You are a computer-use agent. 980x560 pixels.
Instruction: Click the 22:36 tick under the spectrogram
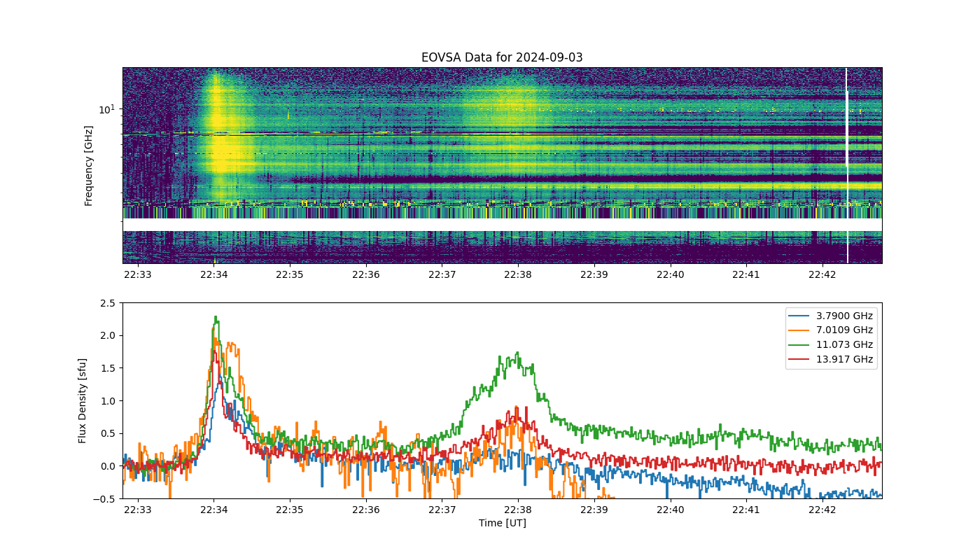click(x=366, y=274)
